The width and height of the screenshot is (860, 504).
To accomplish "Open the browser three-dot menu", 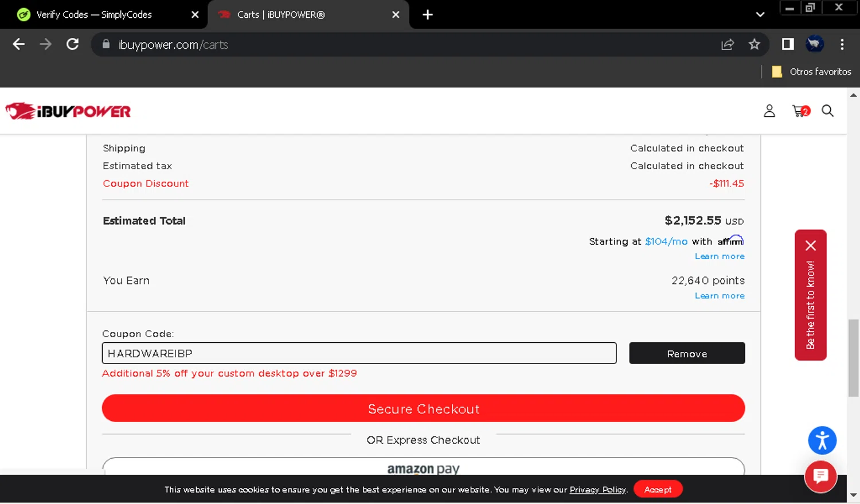I will [x=842, y=44].
